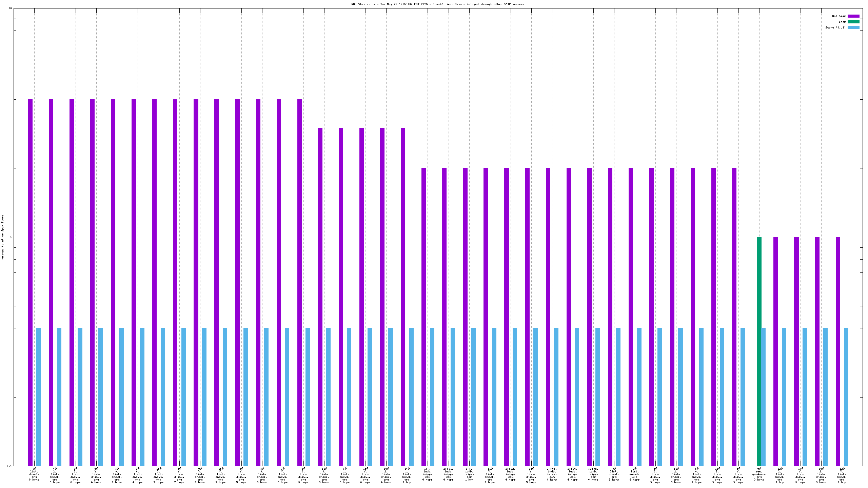
Task: Click the y-axis tick label 0.1
Action: click(x=9, y=466)
